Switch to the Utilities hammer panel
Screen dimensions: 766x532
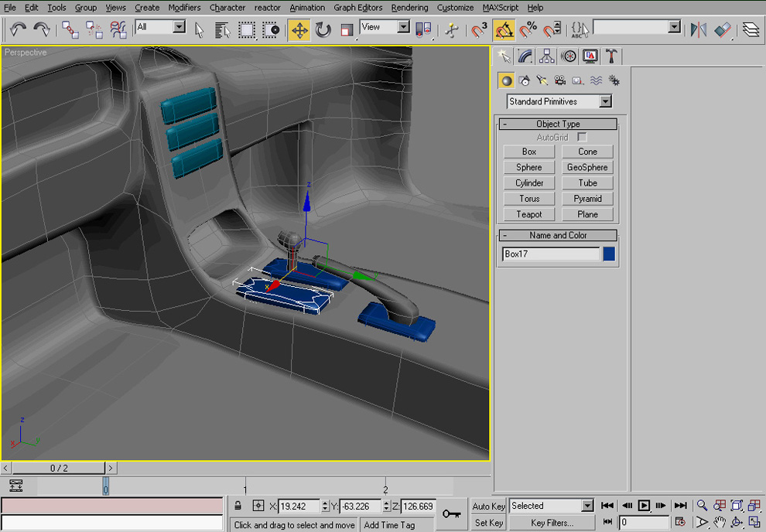click(611, 56)
